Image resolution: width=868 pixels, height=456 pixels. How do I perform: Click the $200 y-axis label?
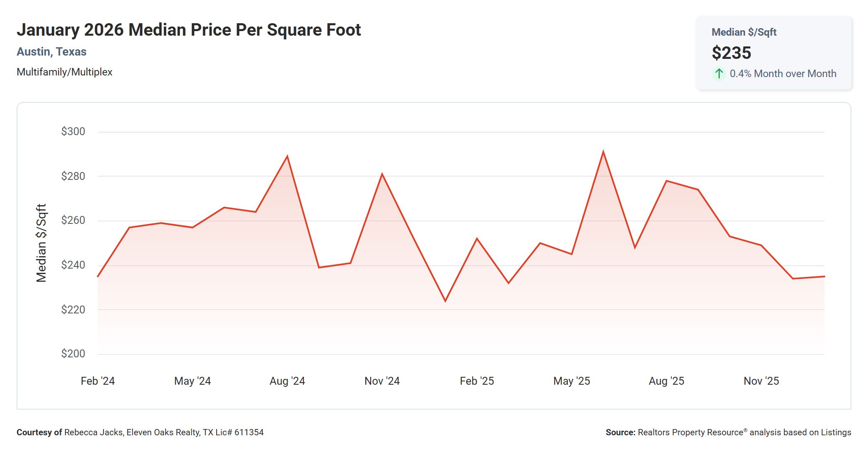73,354
